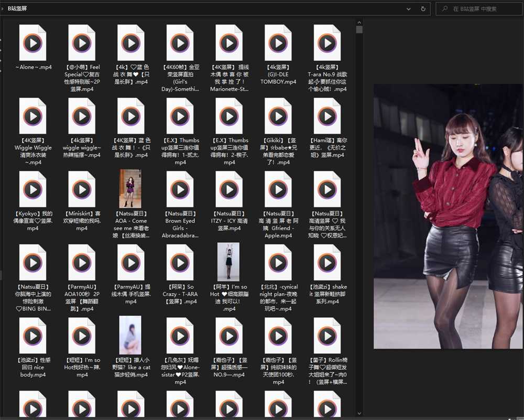Select the T-ara No.9 video file icon
Viewport: 524px width, 420px height.
(327, 43)
